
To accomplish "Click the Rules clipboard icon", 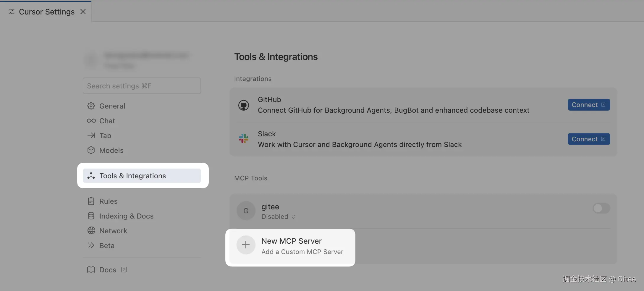I will click(x=91, y=201).
